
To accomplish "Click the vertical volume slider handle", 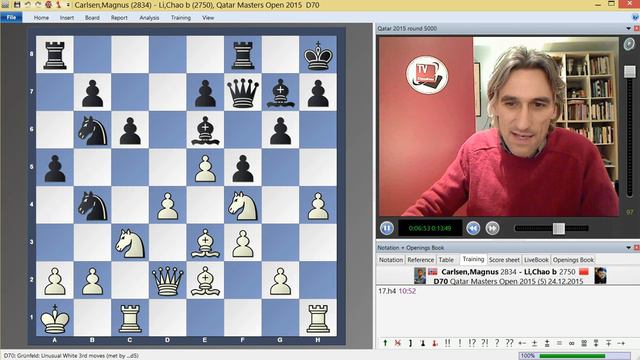I will pos(630,71).
